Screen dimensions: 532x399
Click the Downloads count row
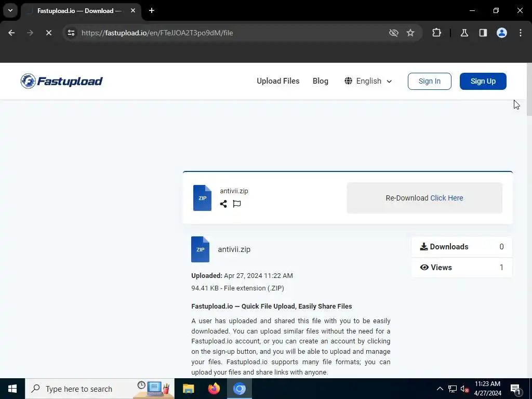tap(462, 247)
